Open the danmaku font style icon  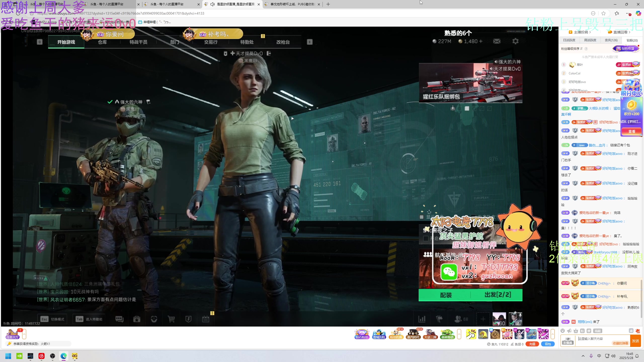576,331
